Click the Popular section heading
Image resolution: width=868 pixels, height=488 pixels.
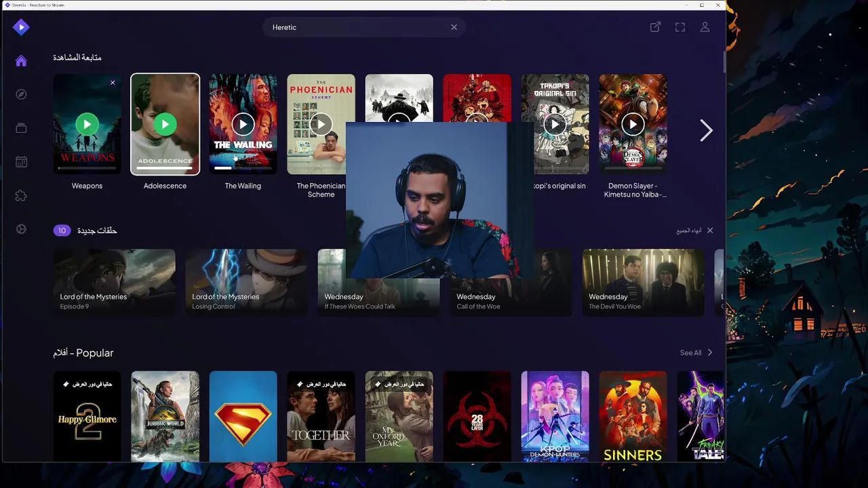[83, 352]
